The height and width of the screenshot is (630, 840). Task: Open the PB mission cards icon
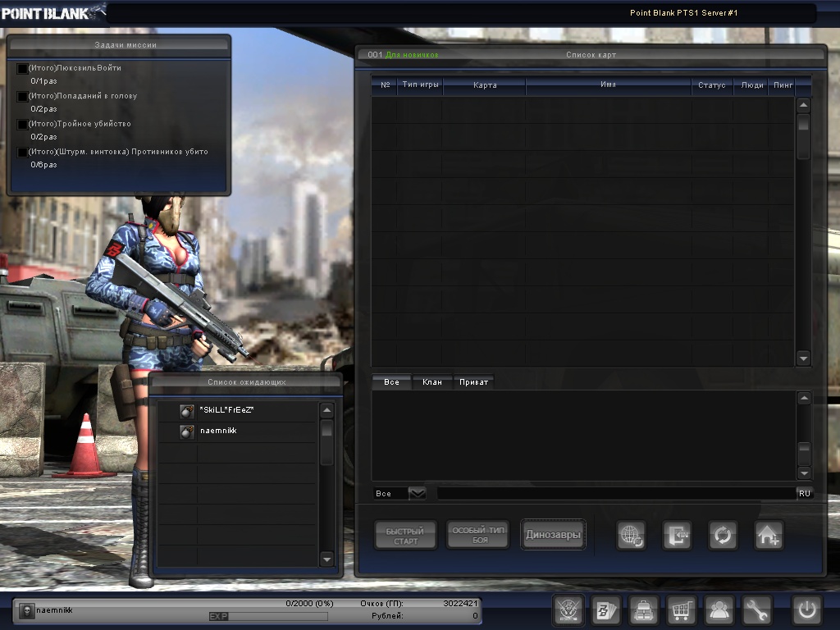click(606, 610)
